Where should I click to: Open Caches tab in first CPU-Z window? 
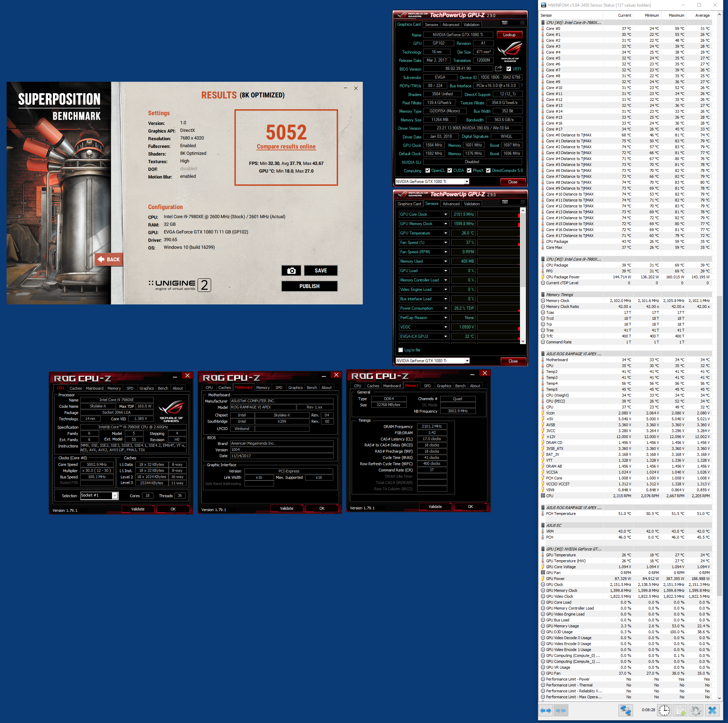point(75,388)
